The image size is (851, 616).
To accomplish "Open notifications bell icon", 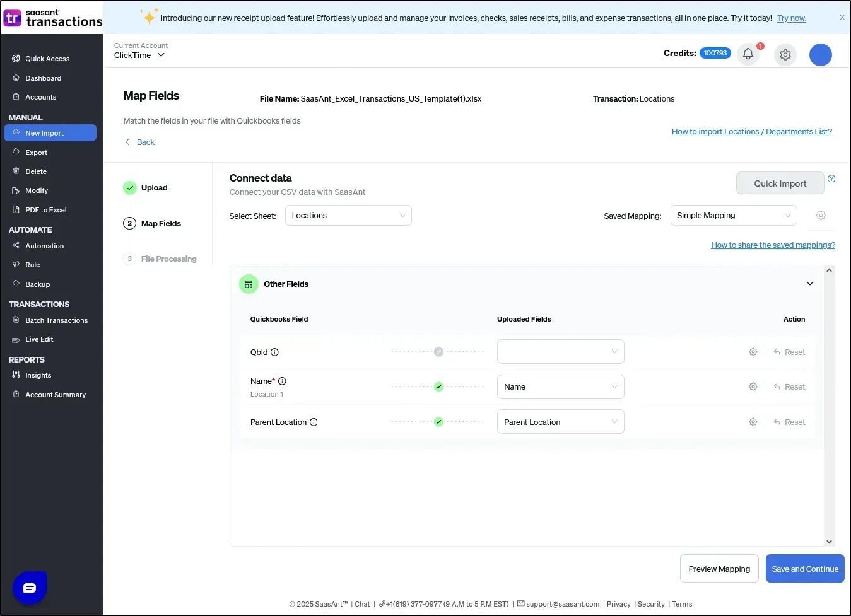I will (x=748, y=54).
